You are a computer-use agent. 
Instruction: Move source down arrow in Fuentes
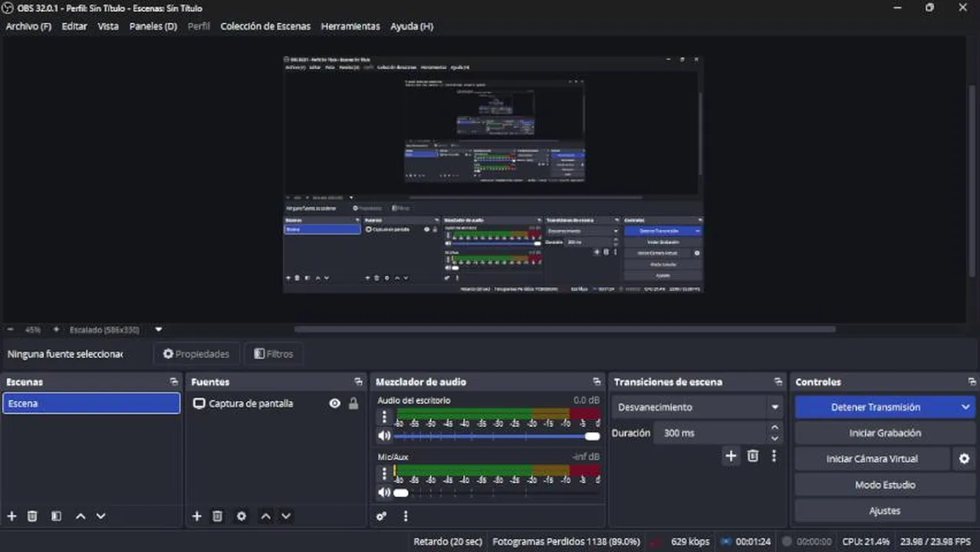(286, 516)
